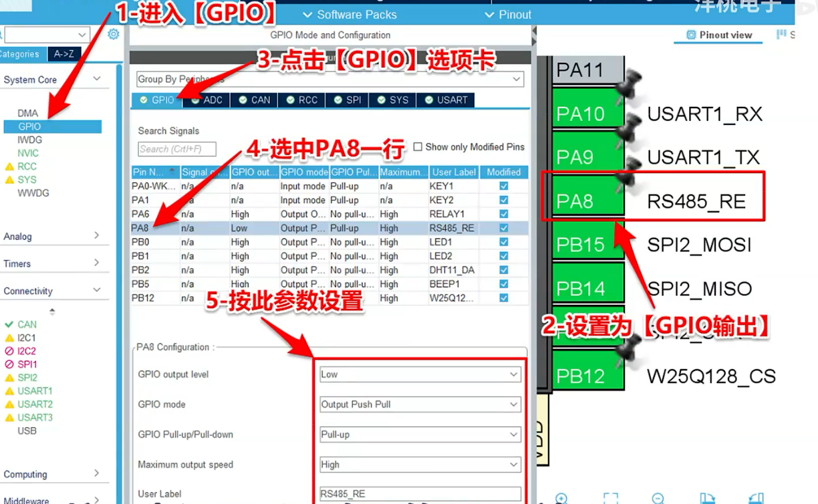
Task: Select NVIC in System Core list
Action: [x=28, y=153]
